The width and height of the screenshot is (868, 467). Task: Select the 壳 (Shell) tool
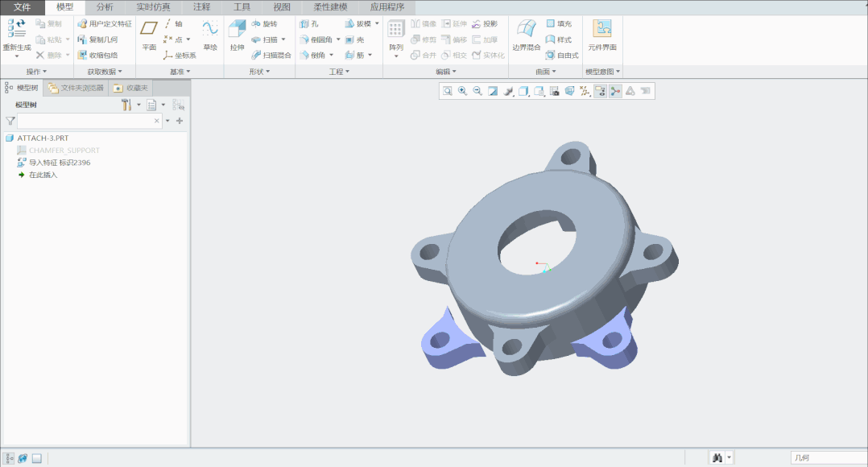point(355,39)
